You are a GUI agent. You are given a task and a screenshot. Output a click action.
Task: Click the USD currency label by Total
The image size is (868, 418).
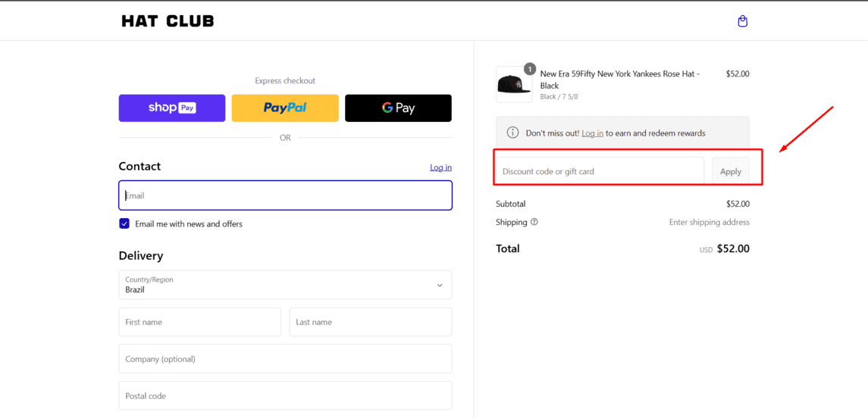[x=706, y=250]
